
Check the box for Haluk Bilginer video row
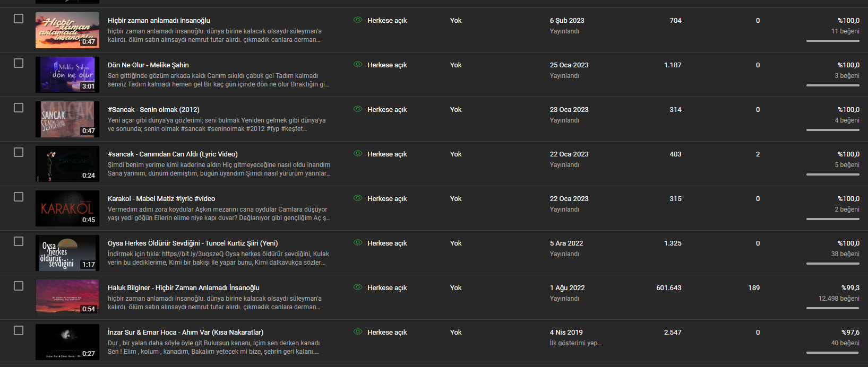coord(19,286)
